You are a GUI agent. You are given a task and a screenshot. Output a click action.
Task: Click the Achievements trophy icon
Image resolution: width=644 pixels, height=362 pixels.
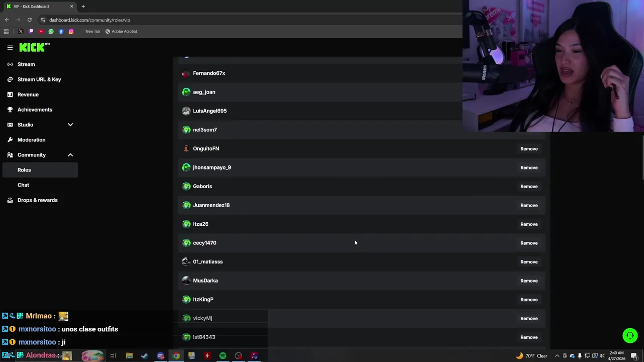(10, 110)
